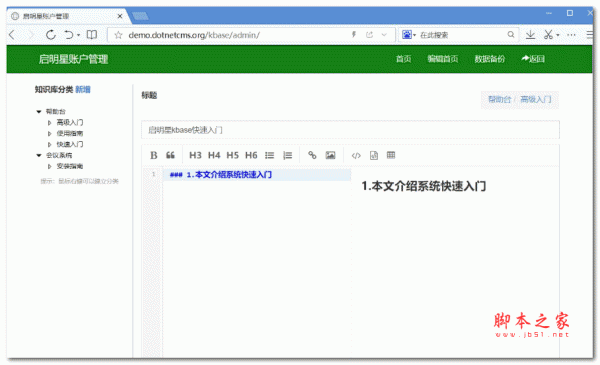Image resolution: width=600 pixels, height=365 pixels.
Task: Open 数据备份 in the navigation bar
Action: coord(489,59)
